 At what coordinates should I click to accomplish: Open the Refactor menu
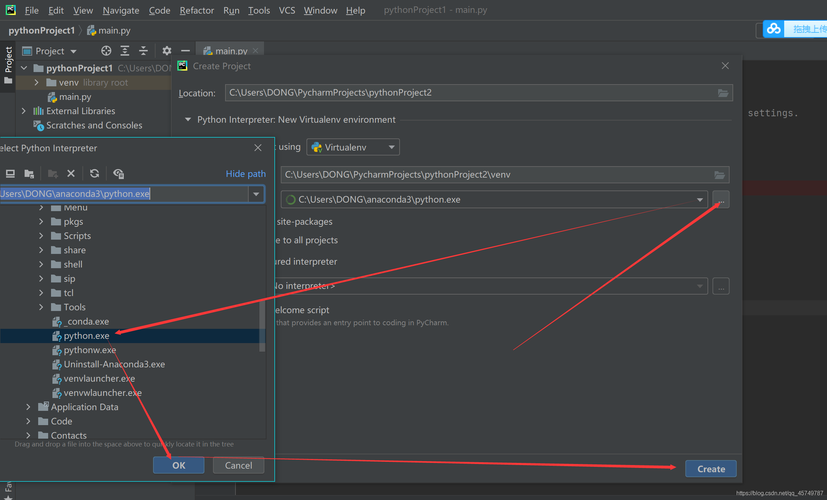click(197, 11)
